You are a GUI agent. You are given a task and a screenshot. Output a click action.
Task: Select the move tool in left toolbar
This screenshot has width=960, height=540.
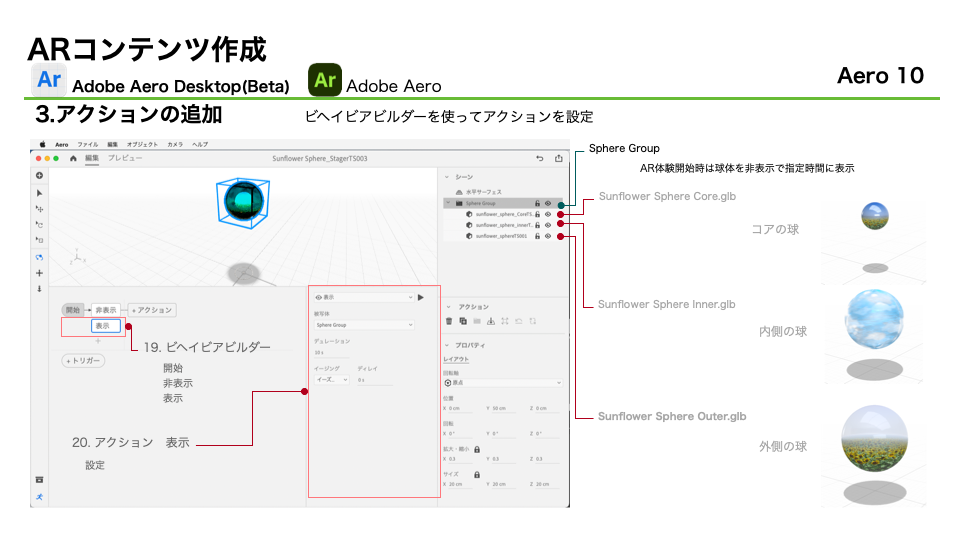pyautogui.click(x=39, y=209)
